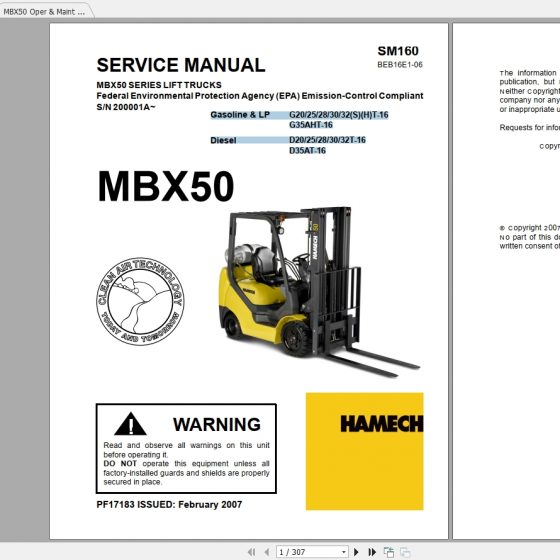Click the S/N 200001A~ serial text
Image resolution: width=560 pixels, height=560 pixels.
pos(126,107)
